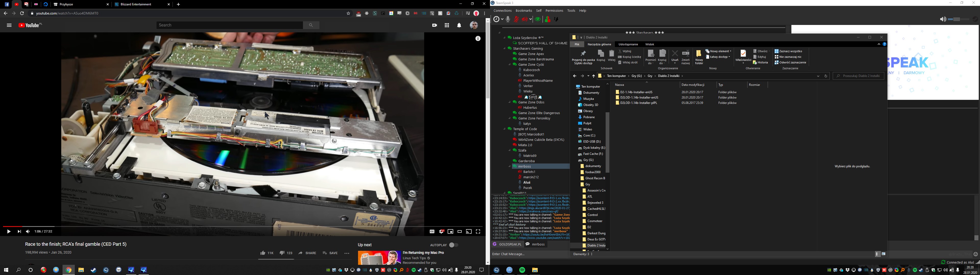Like the video with thumbs up
Viewport: 980px width, 275px height.
tap(263, 253)
